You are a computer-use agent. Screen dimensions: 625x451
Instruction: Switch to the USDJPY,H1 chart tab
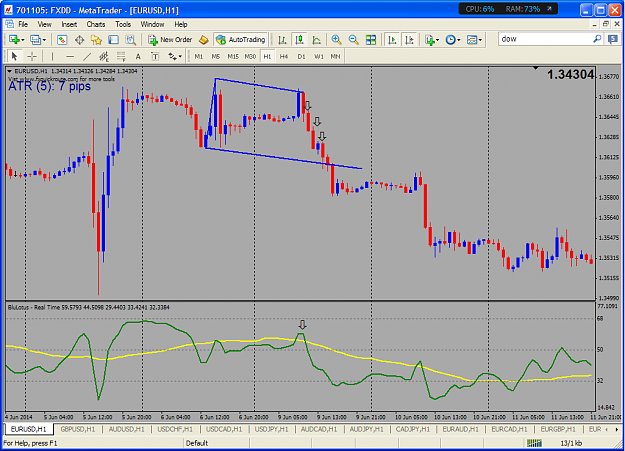271,429
